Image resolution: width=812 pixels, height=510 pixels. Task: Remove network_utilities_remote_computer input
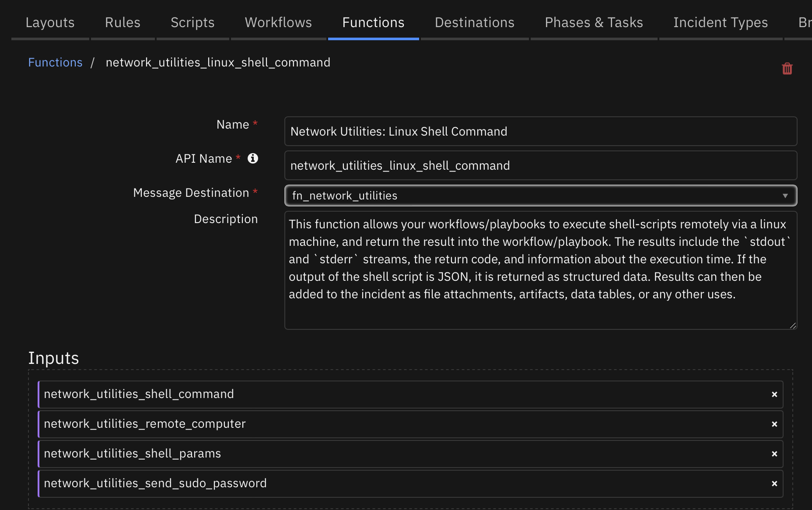pos(774,424)
